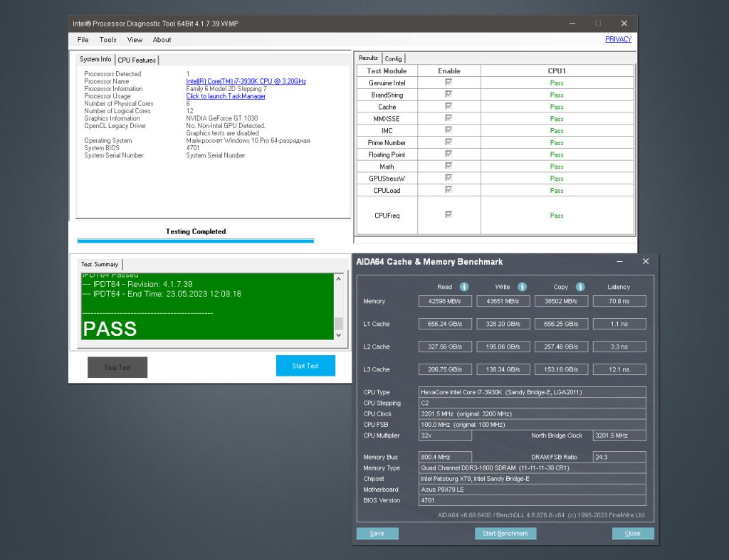Viewport: 729px width, 560px height.
Task: Minimize the AIDA64 benchmark window
Action: click(619, 261)
